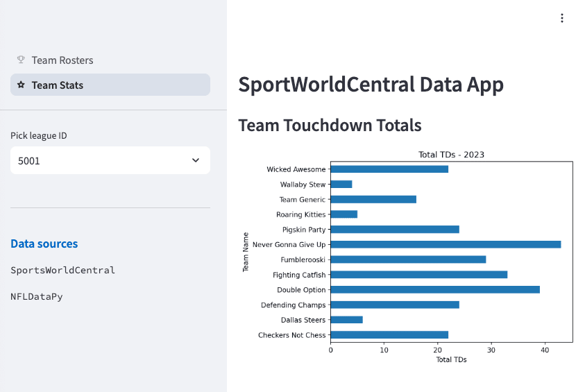Viewport: 585px width, 392px height.
Task: Click the Pigskin Party team label
Action: (x=304, y=230)
